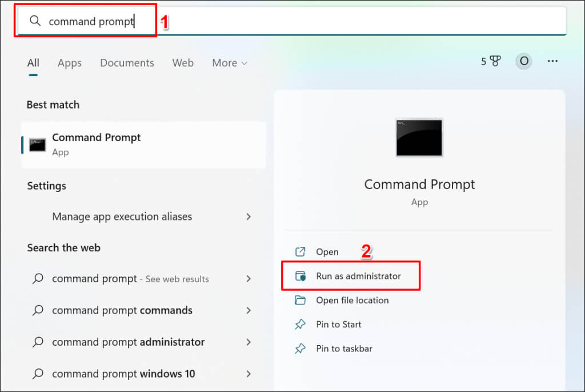Screen dimensions: 585x392
Task: Click the search text input field
Action: [286, 22]
